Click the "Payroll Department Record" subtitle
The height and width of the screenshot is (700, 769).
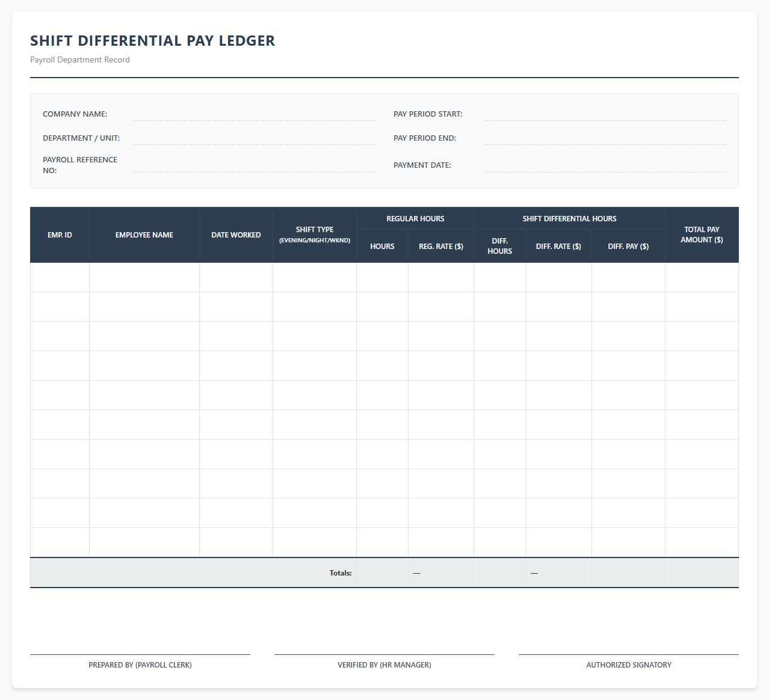coord(80,60)
